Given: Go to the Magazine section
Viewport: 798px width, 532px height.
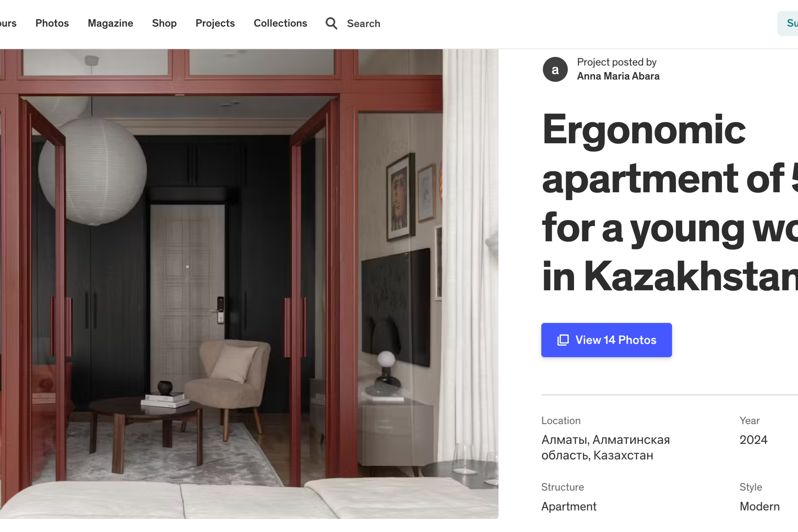Looking at the screenshot, I should pos(110,23).
